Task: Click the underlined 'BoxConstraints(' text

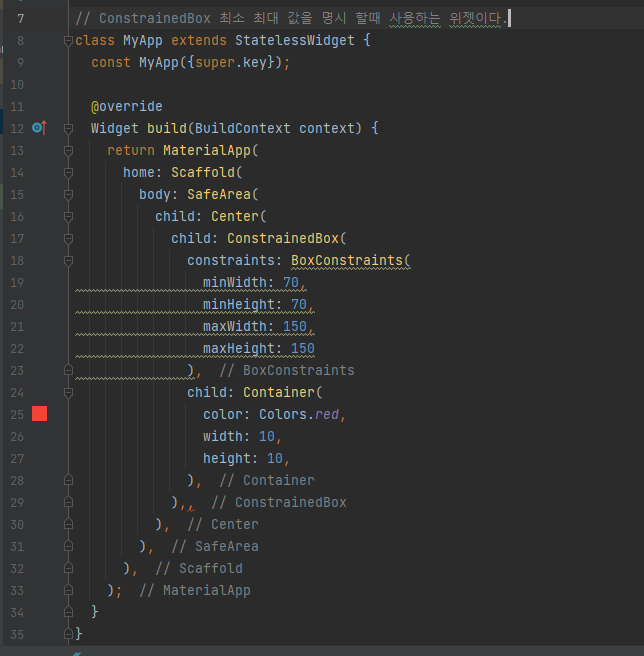Action: point(351,261)
